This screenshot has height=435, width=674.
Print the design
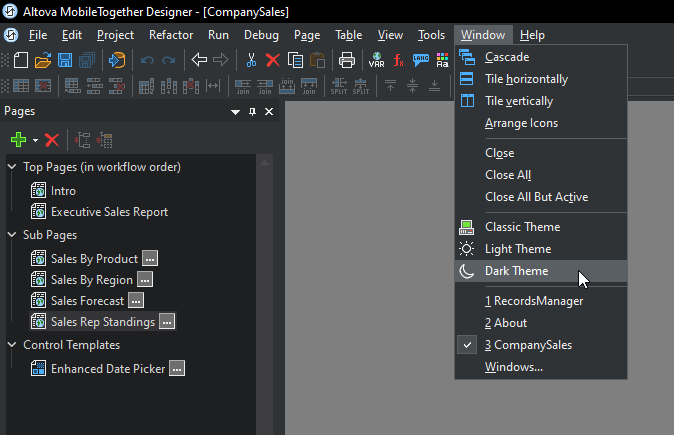pos(346,60)
